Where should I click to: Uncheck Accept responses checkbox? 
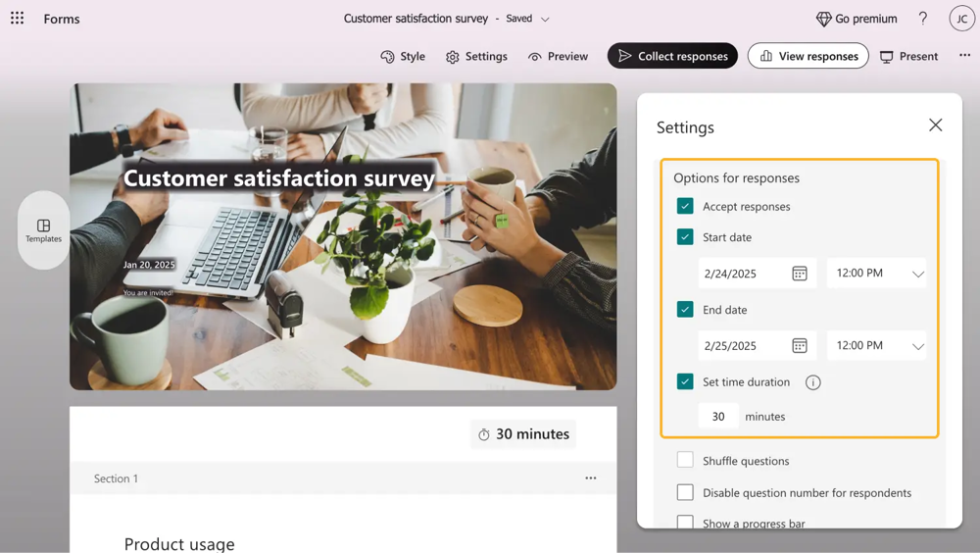pyautogui.click(x=685, y=206)
